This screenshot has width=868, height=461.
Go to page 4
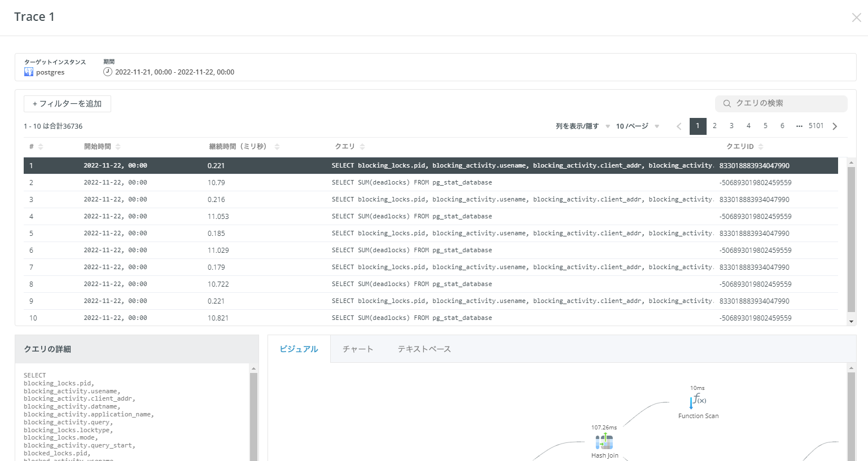(x=748, y=126)
